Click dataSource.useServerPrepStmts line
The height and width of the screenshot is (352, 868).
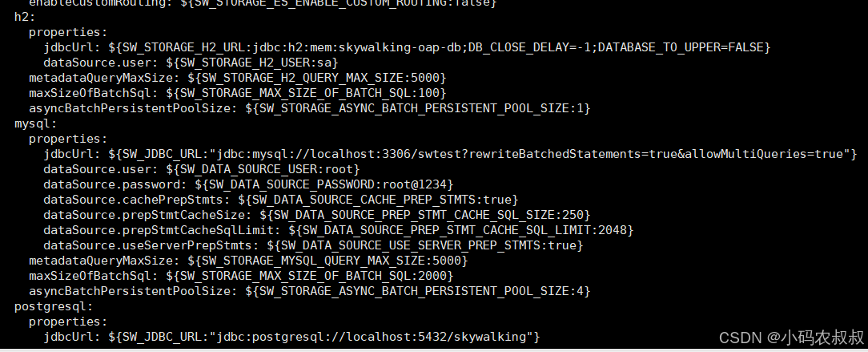coord(313,245)
